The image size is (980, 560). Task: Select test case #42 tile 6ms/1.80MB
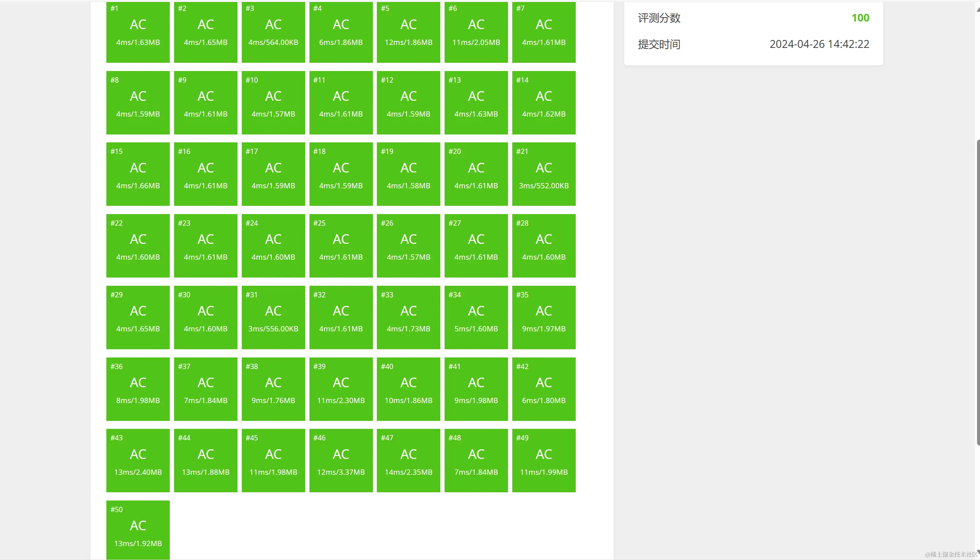pyautogui.click(x=544, y=389)
